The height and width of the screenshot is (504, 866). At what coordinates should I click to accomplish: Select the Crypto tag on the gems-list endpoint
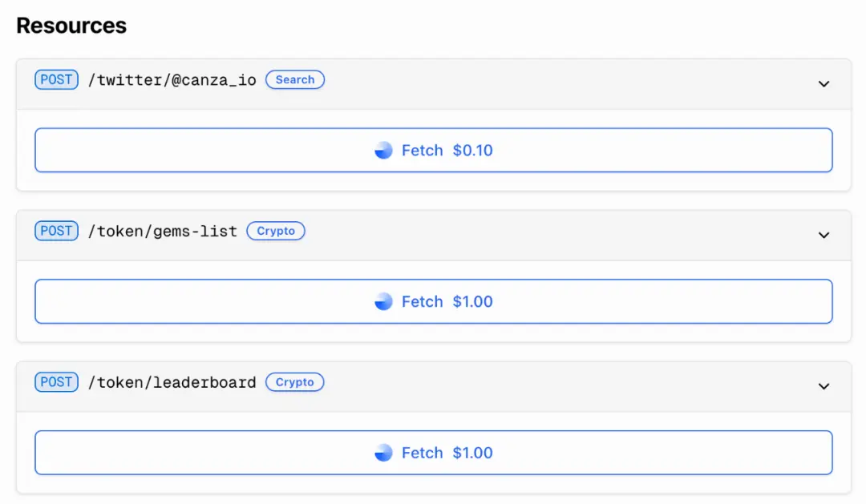[x=276, y=231]
